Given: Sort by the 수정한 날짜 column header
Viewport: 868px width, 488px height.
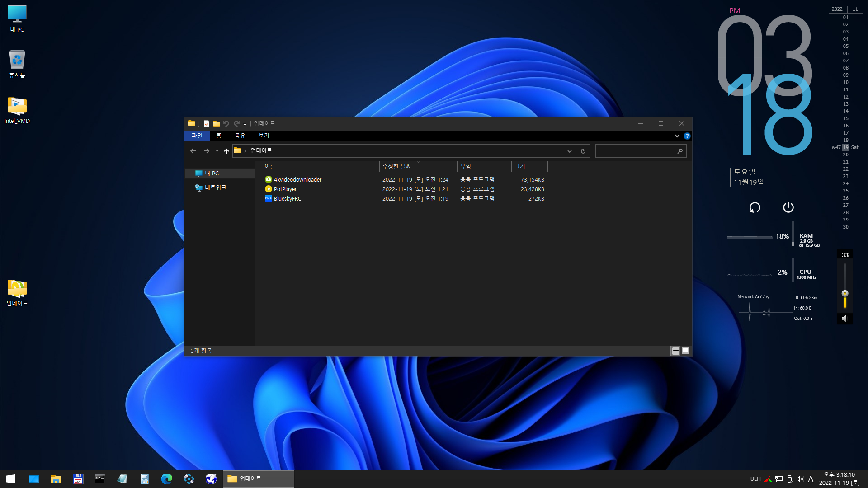Looking at the screenshot, I should [x=418, y=166].
